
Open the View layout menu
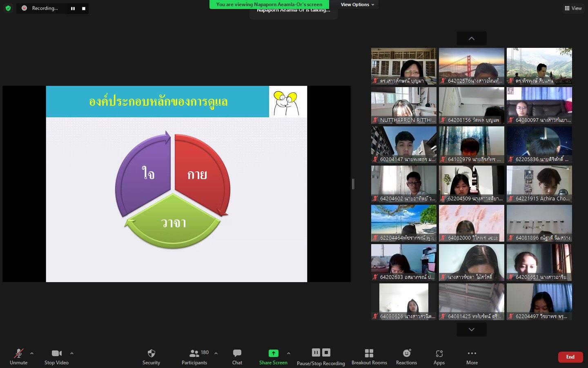[x=573, y=8]
